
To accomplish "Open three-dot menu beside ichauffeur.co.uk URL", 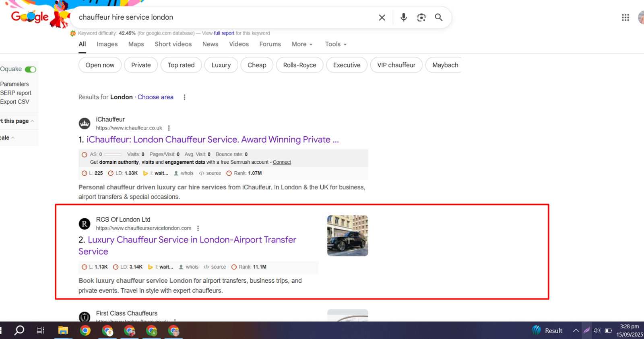I will 169,128.
